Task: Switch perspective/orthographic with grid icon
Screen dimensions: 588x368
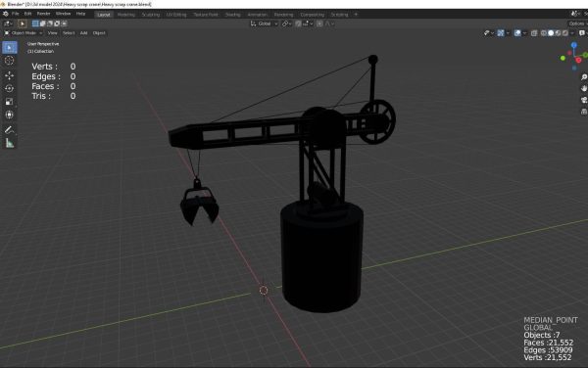Action: pos(584,112)
